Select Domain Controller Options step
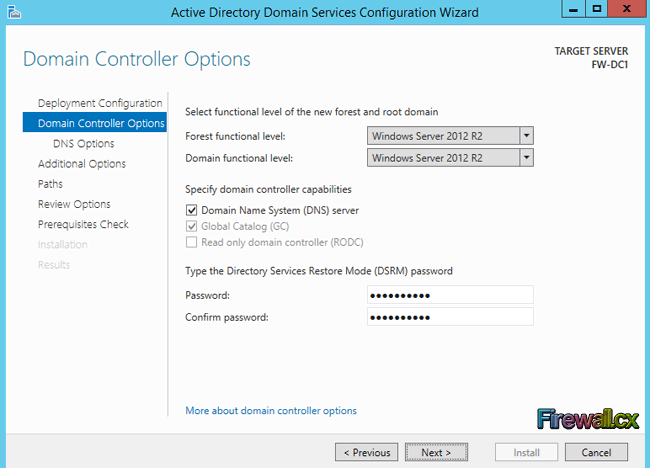This screenshot has width=650, height=468. tap(95, 123)
